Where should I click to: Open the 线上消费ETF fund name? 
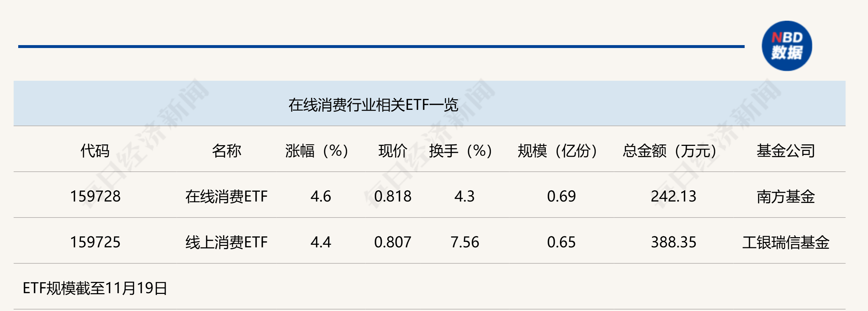coord(226,242)
